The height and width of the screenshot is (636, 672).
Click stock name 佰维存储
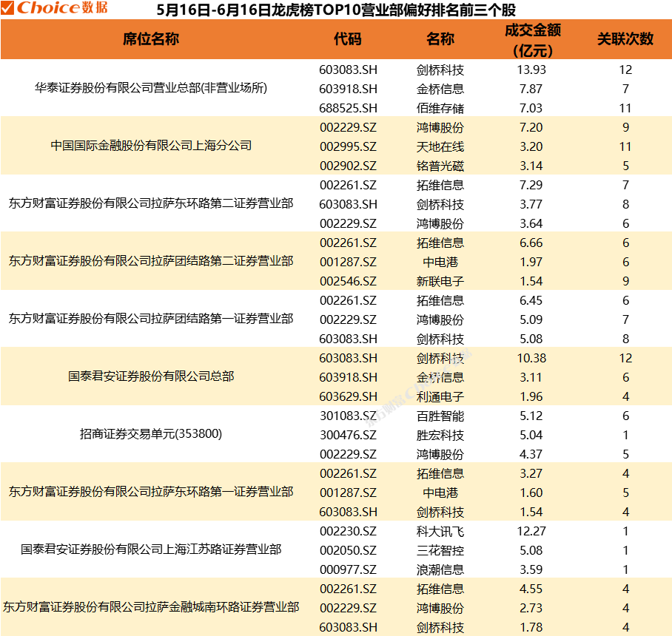[x=440, y=108]
